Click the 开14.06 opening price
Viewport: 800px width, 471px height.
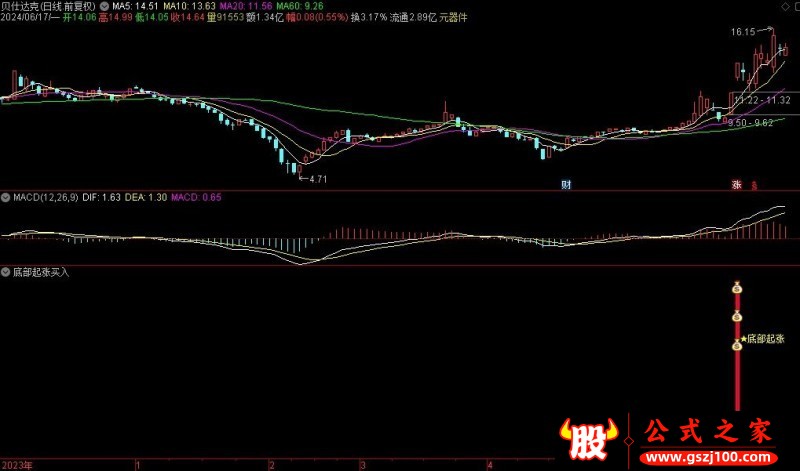[80, 18]
